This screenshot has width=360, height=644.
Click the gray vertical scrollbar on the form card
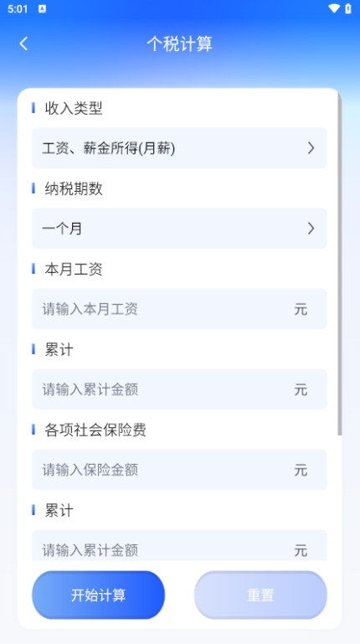point(339,263)
